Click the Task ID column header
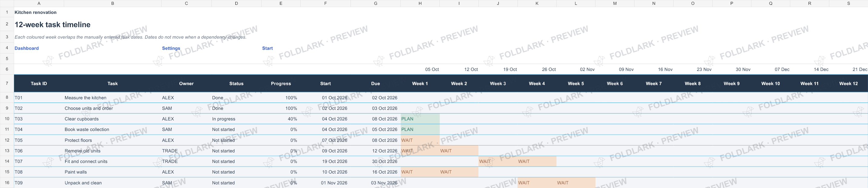Screen dimensions: 868x188 [39, 83]
